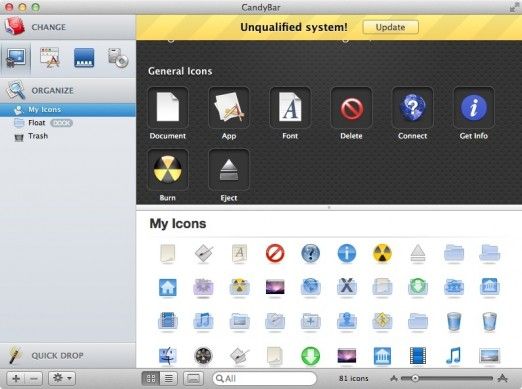Switch to grid icon view
This screenshot has height=389, width=522.
151,378
